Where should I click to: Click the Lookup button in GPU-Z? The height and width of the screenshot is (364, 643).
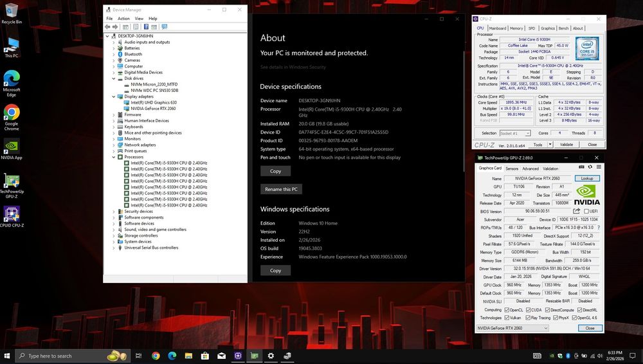click(x=587, y=178)
